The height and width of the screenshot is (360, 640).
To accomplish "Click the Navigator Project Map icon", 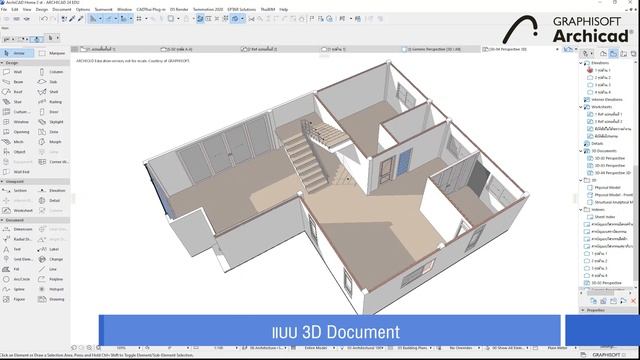I will [603, 53].
